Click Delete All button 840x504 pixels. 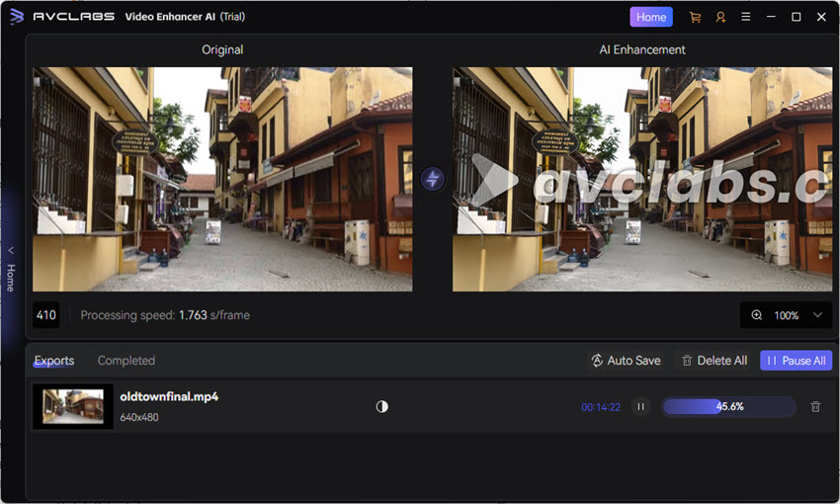714,361
